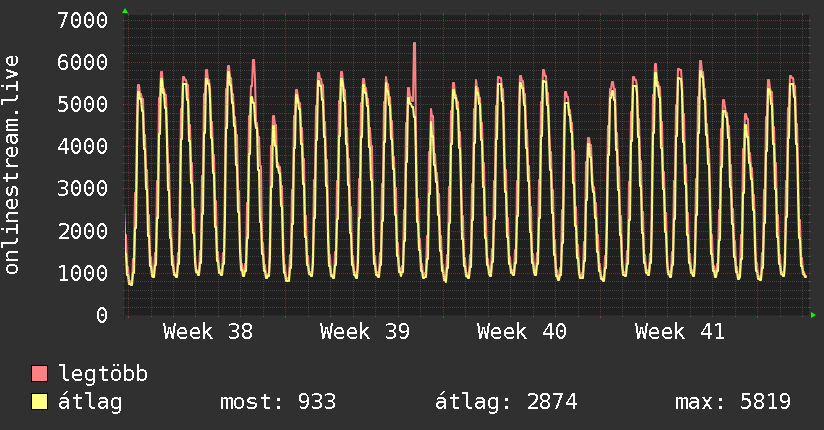Click the 0 y-axis tick label
Viewport: 824px width, 430px height.
coord(102,315)
